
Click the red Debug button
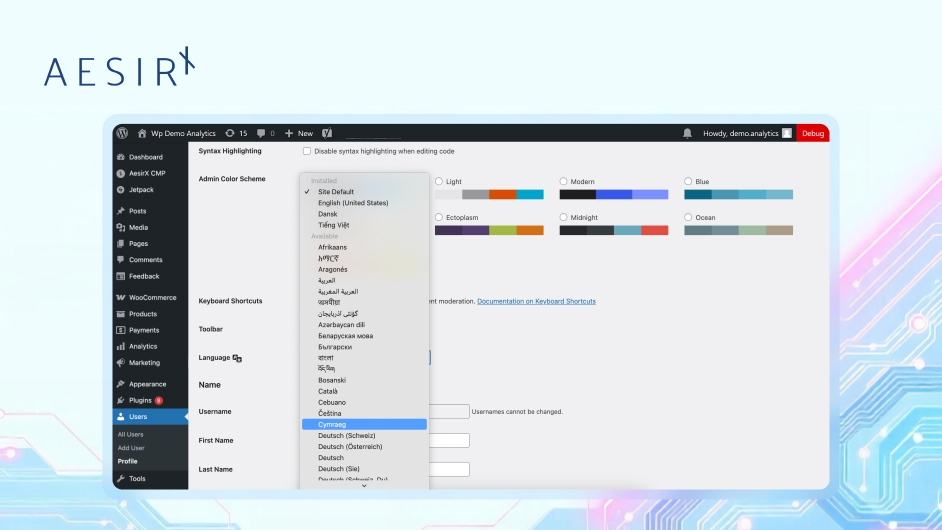pos(813,133)
